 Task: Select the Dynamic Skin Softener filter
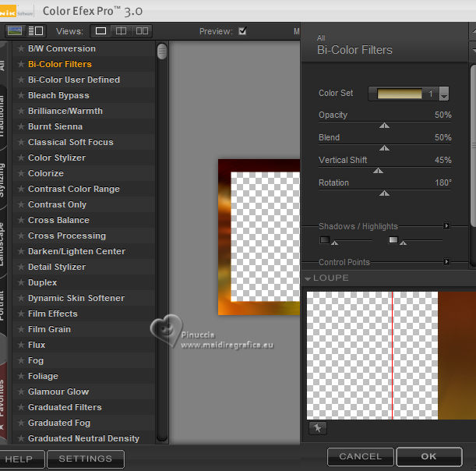pyautogui.click(x=76, y=298)
